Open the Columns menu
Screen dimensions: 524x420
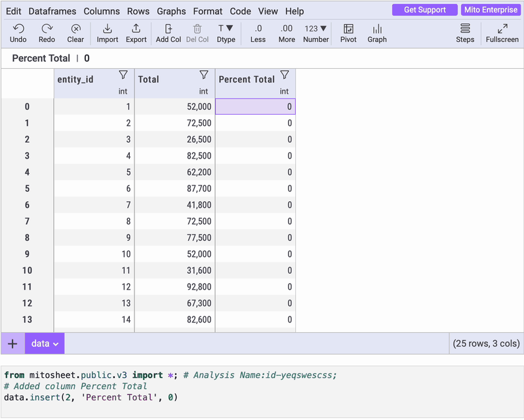coord(102,11)
